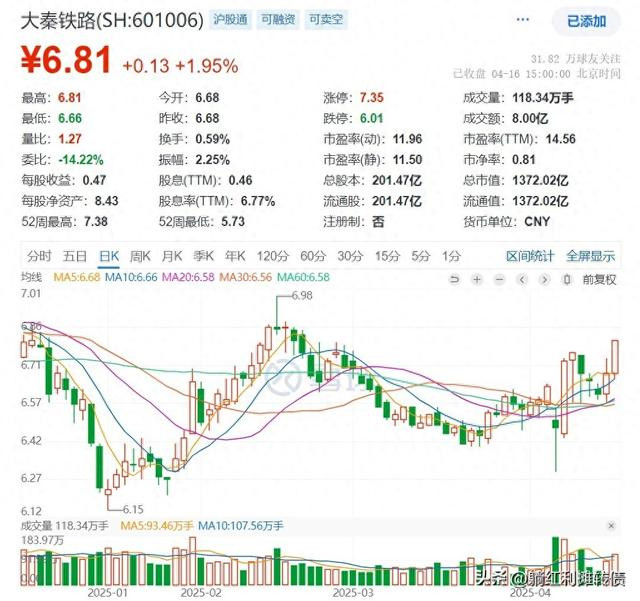The width and height of the screenshot is (640, 601).
Task: Open the 前复权 adjustment dropdown
Action: [x=599, y=280]
